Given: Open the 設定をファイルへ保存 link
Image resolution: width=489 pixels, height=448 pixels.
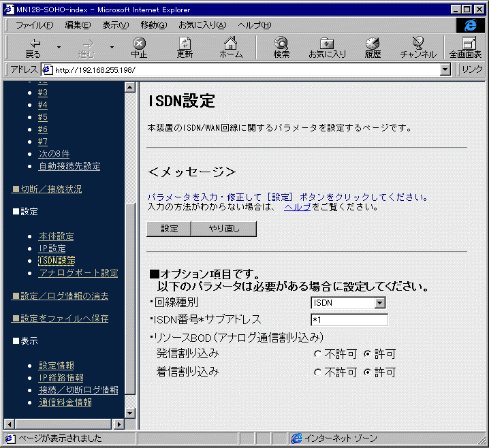Looking at the screenshot, I should pyautogui.click(x=60, y=319).
